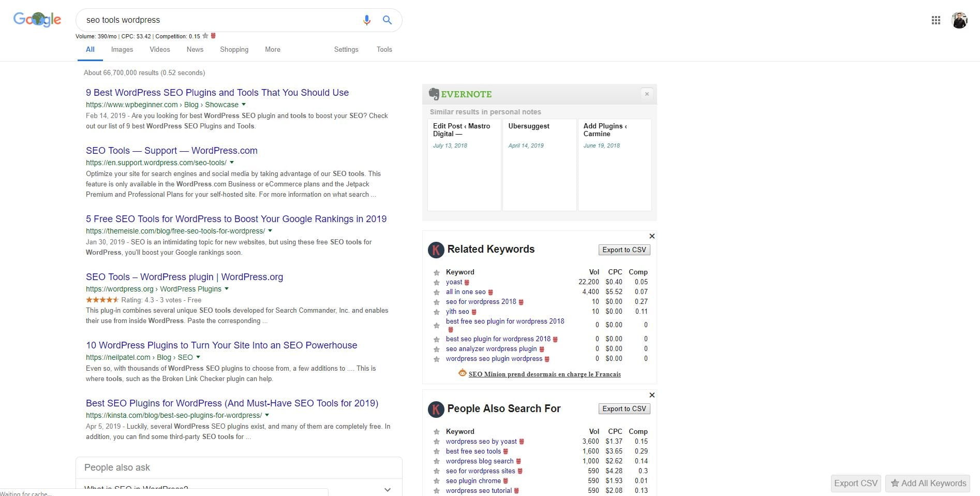Star all keywords in Related Keywords header
The image size is (980, 496).
(x=437, y=272)
